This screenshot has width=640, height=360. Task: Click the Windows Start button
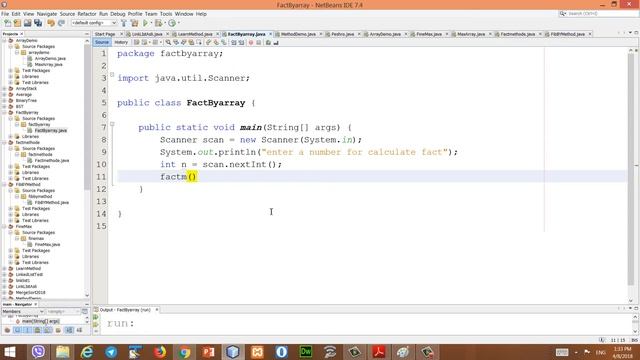(x=10, y=351)
